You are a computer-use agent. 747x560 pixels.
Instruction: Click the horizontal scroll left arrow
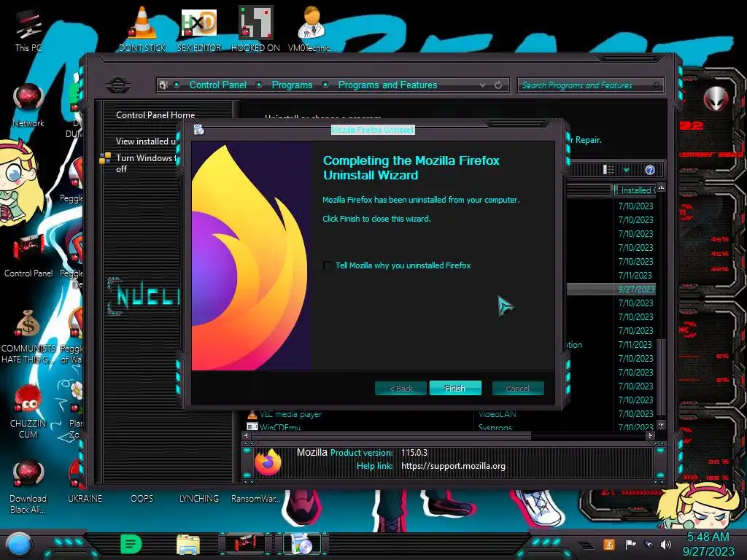click(246, 435)
